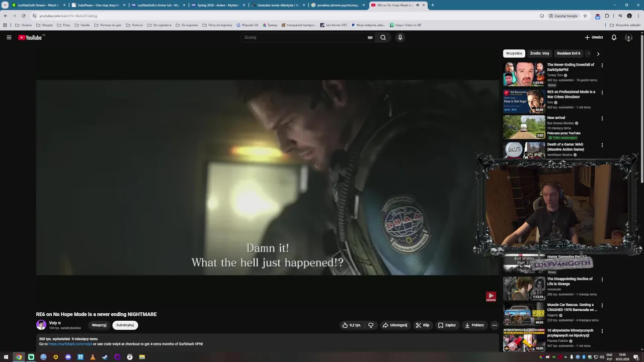644x362 pixels.
Task: Open the Imgur: Video to GIF bookmark
Action: click(x=406, y=25)
